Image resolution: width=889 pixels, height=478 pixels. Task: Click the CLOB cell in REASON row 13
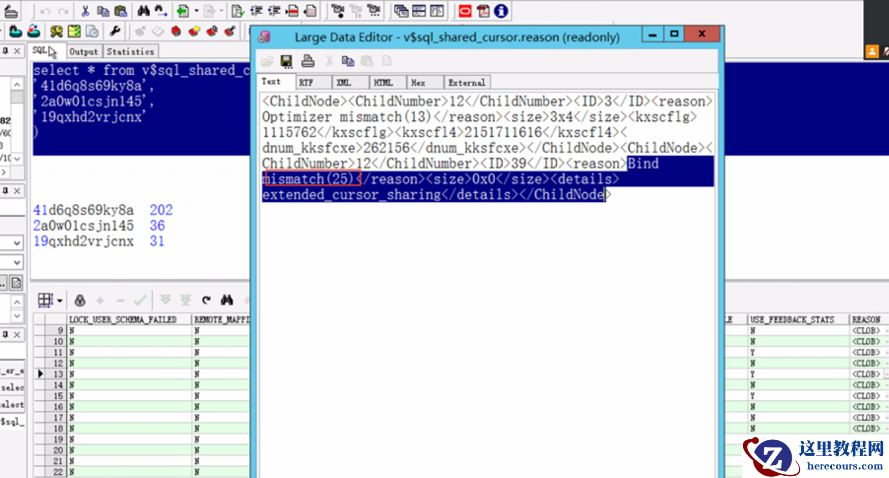point(866,374)
